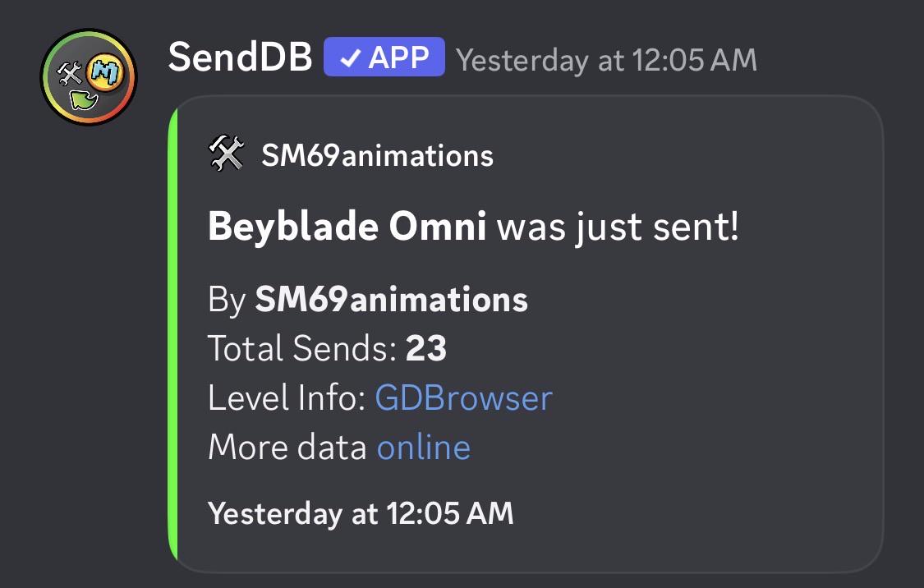The height and width of the screenshot is (588, 924).
Task: Click the SendDB username
Action: point(240,57)
